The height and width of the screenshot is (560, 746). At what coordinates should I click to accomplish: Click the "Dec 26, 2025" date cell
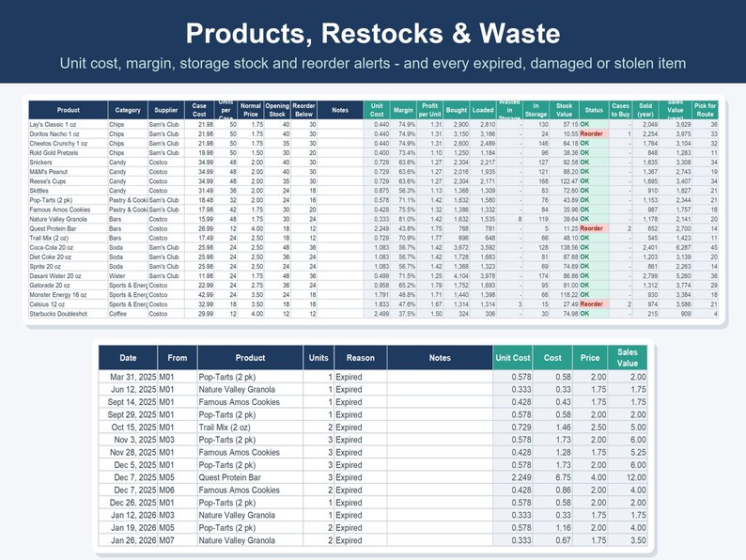point(128,503)
